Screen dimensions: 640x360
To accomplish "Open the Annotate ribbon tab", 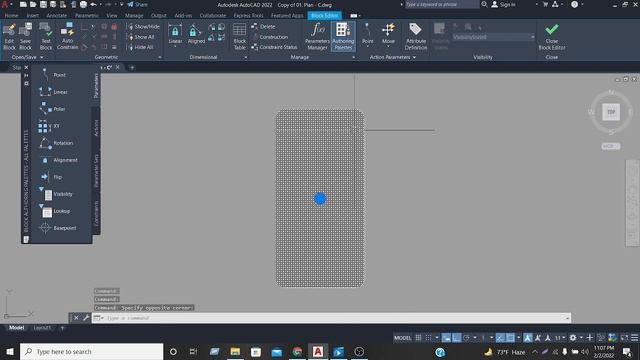I will [x=56, y=16].
